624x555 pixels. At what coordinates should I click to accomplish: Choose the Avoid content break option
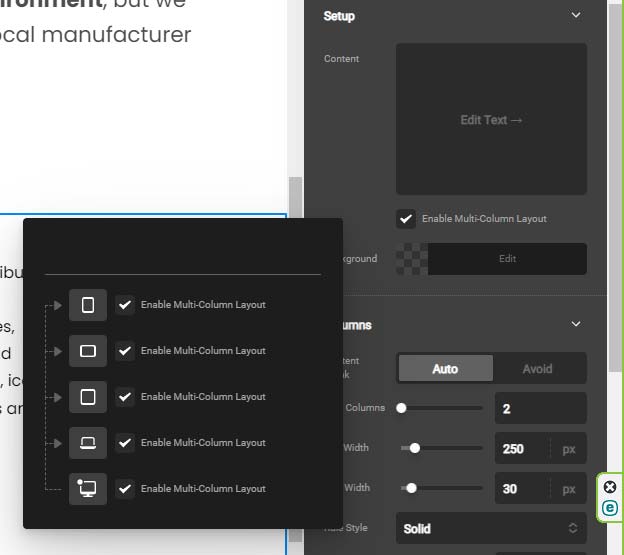pos(537,369)
